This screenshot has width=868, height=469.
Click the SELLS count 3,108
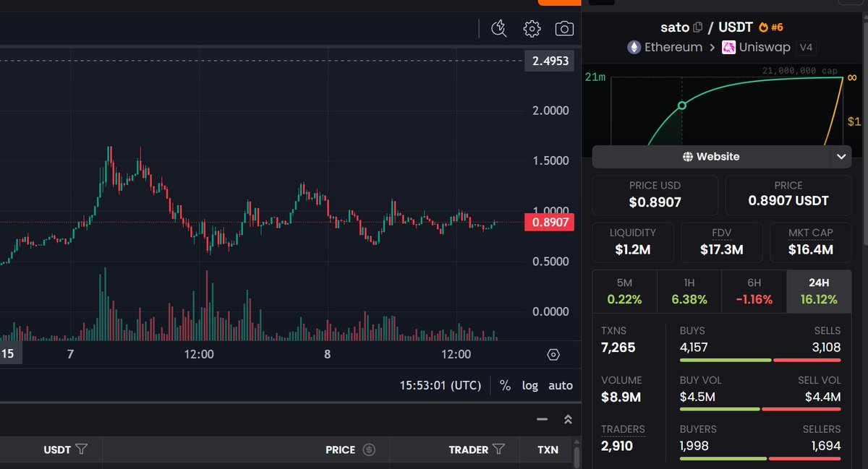click(x=826, y=348)
